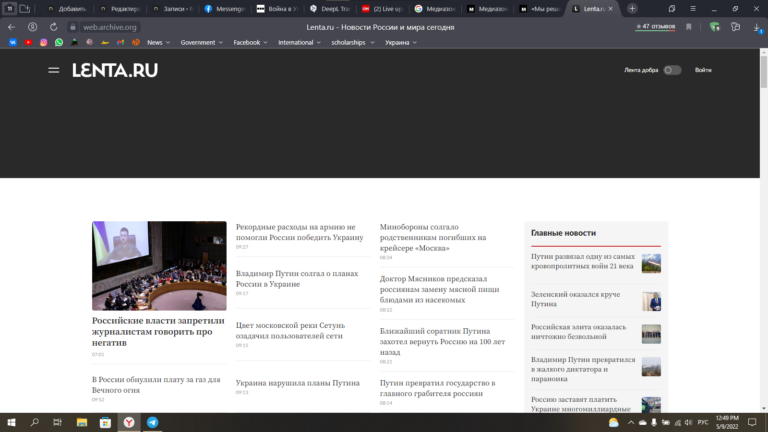Open the Lenta.ru hamburger menu
This screenshot has width=768, height=432.
tap(53, 71)
